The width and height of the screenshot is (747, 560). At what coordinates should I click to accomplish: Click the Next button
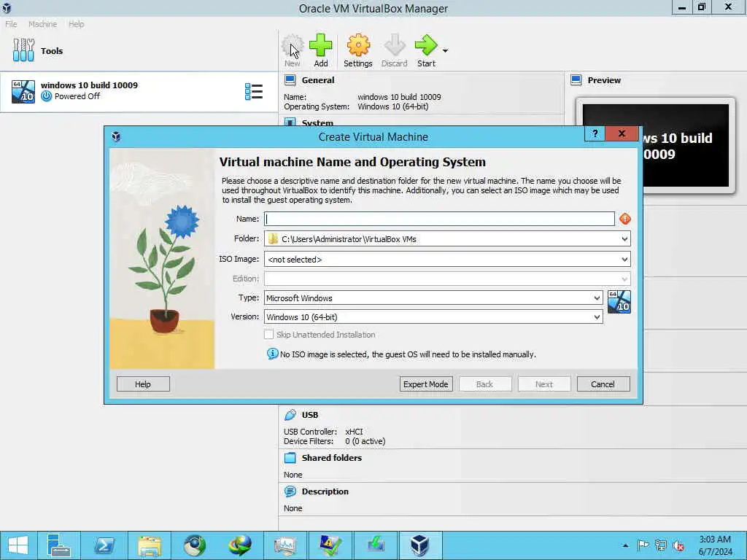544,384
